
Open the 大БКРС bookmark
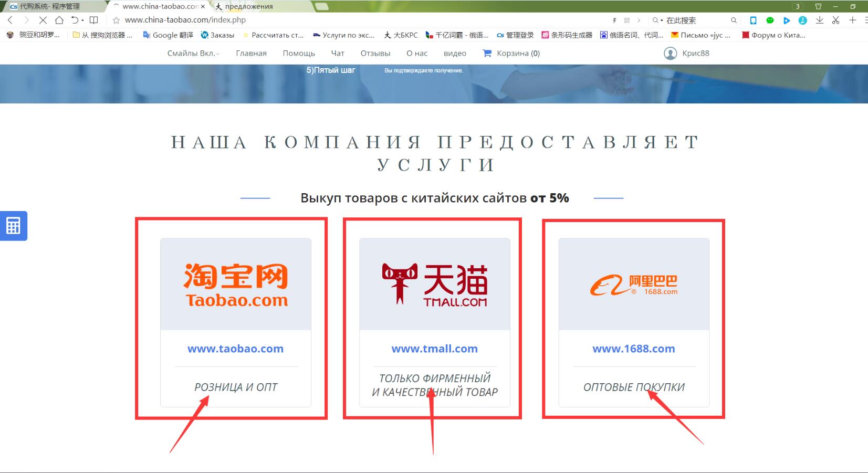[401, 35]
